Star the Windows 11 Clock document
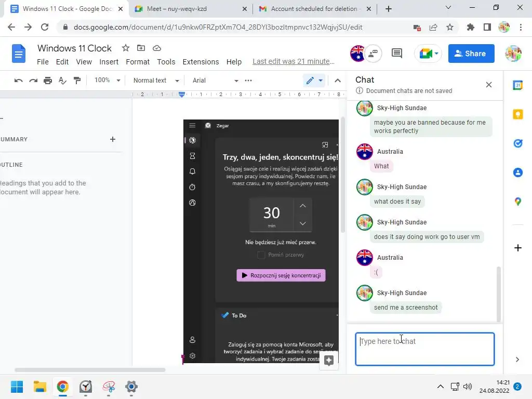Image resolution: width=532 pixels, height=399 pixels. tap(126, 48)
